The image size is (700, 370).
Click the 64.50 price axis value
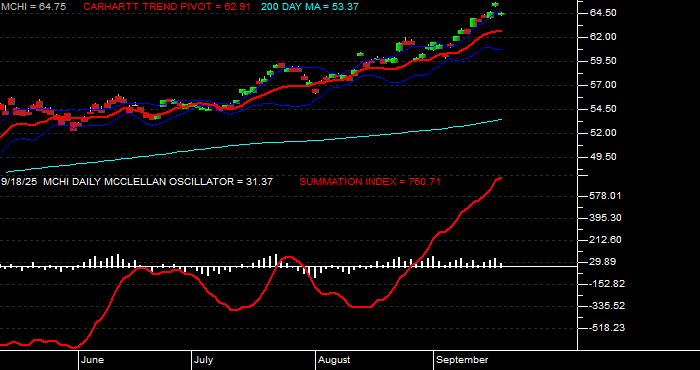pos(604,12)
